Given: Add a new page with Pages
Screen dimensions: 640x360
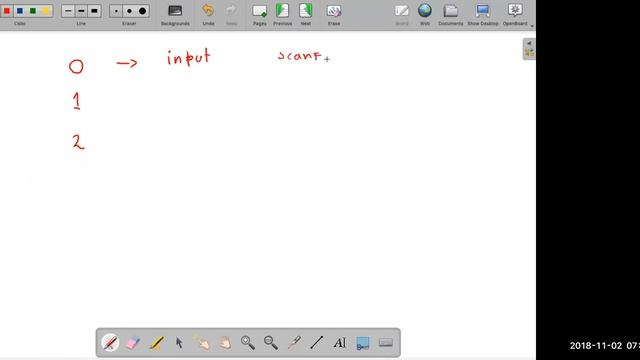Looking at the screenshot, I should click(260, 14).
